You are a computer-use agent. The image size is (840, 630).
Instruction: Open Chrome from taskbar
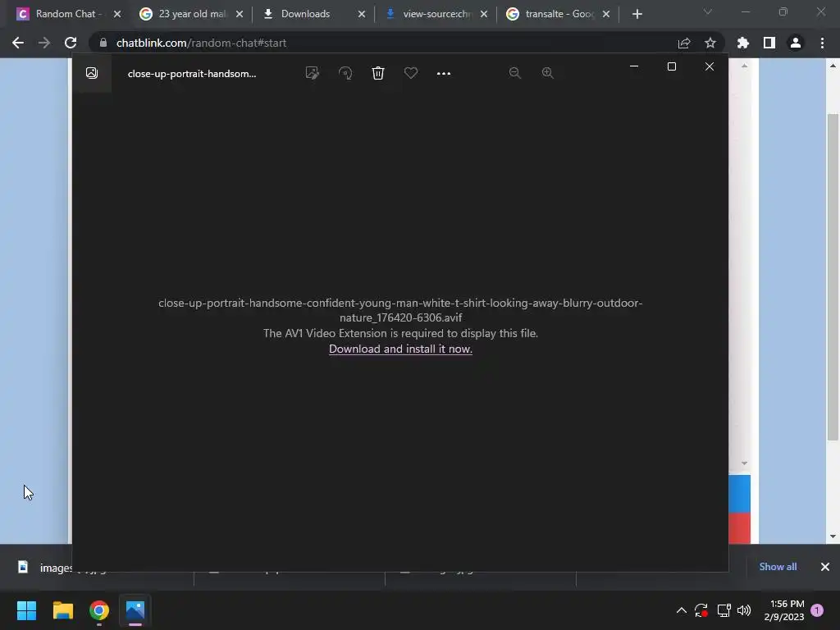tap(99, 610)
